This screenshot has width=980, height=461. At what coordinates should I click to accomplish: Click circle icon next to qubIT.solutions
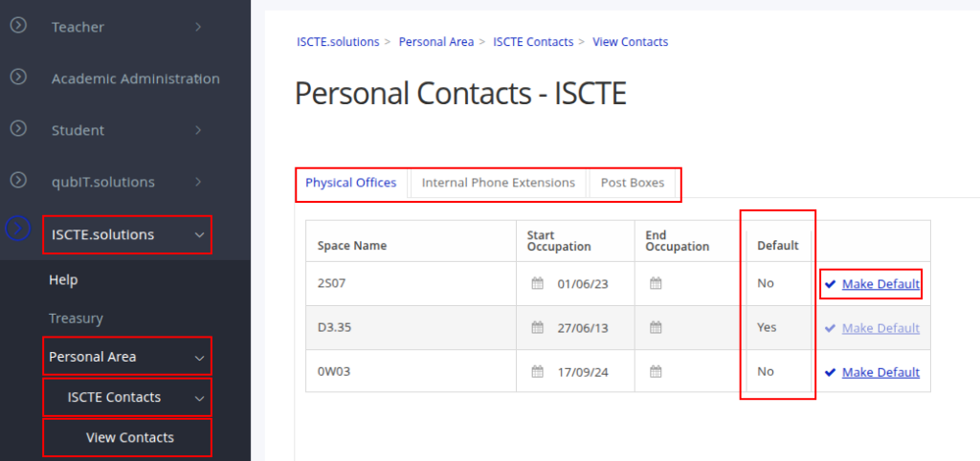point(17,181)
